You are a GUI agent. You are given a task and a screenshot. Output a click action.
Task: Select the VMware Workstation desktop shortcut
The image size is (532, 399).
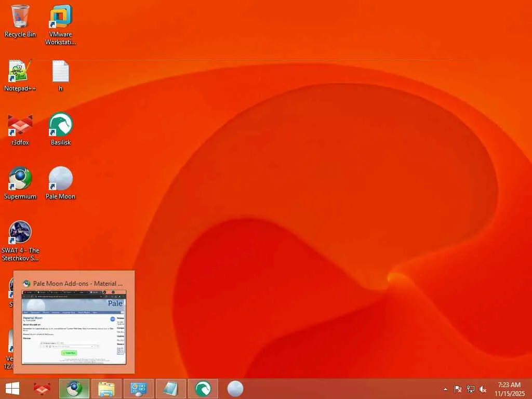coord(60,25)
